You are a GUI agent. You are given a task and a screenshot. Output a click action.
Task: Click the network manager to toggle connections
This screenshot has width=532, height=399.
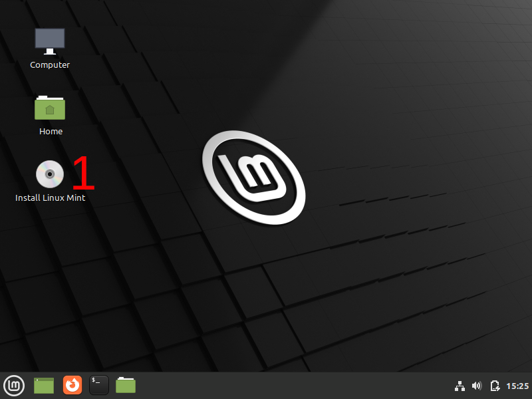click(x=460, y=385)
